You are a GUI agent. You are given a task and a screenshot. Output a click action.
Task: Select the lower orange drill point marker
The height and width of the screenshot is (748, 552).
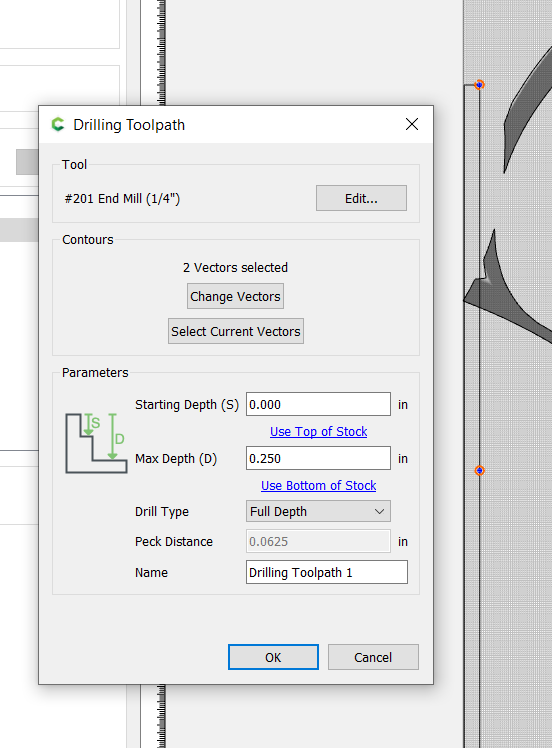pyautogui.click(x=479, y=471)
